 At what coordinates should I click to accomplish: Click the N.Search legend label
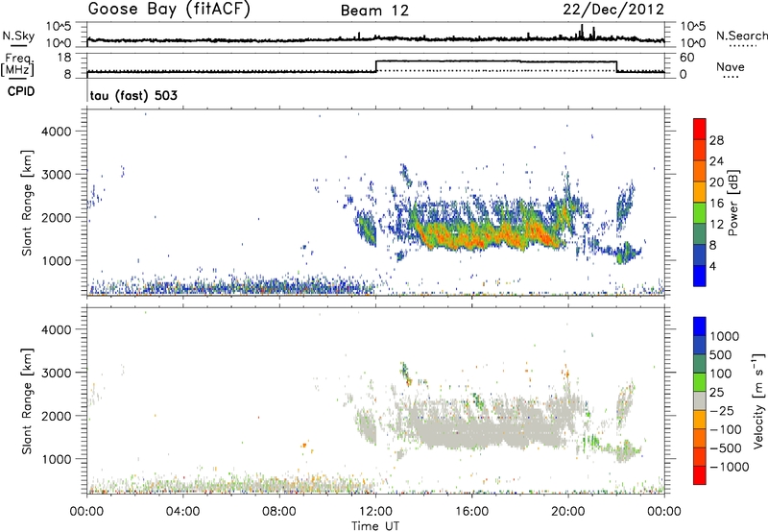(x=742, y=36)
